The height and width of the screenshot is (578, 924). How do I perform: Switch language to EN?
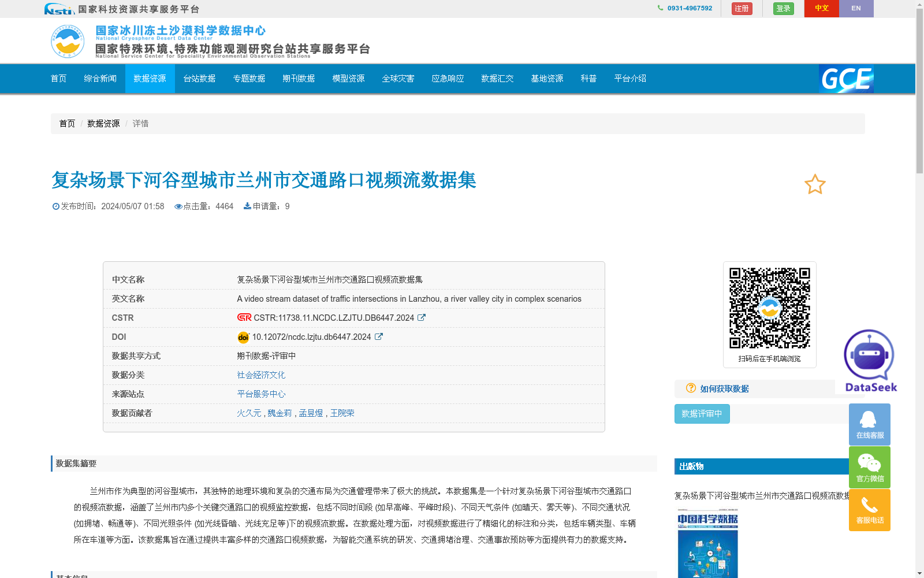click(x=856, y=9)
